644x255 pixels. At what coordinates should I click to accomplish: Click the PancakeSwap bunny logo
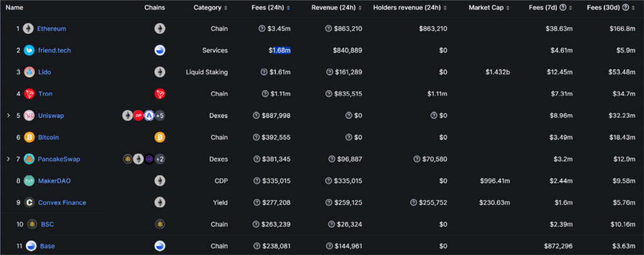tap(29, 159)
